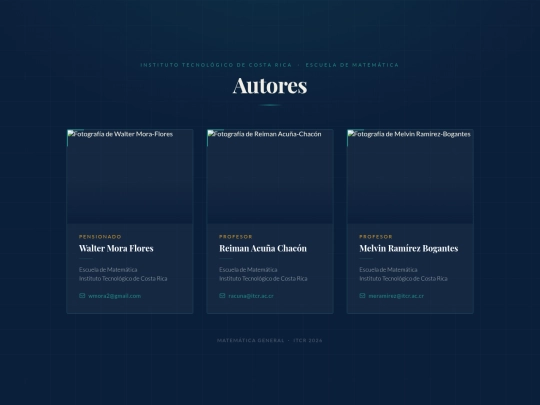Viewport: 540px width, 405px height.
Task: Click the envelope icon beside meramirez@itcr.ac.cr
Action: click(x=362, y=295)
